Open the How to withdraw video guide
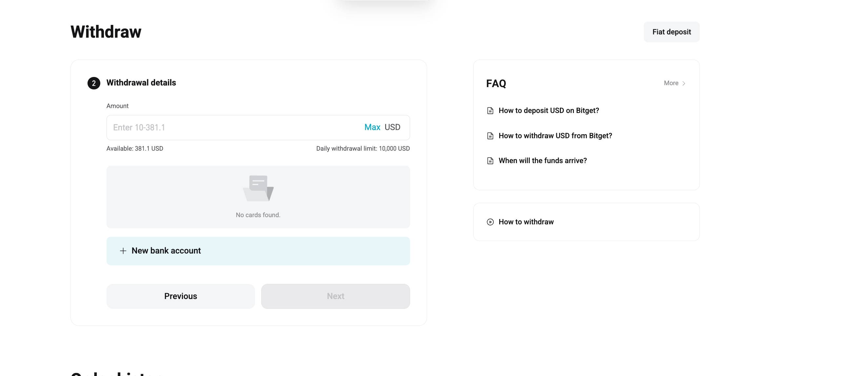The image size is (868, 376). click(x=526, y=222)
